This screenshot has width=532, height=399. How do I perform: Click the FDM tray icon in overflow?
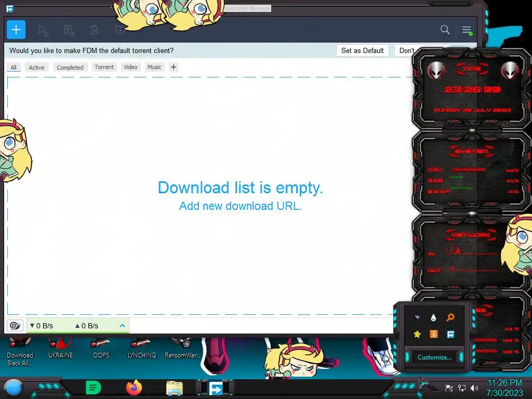click(450, 335)
